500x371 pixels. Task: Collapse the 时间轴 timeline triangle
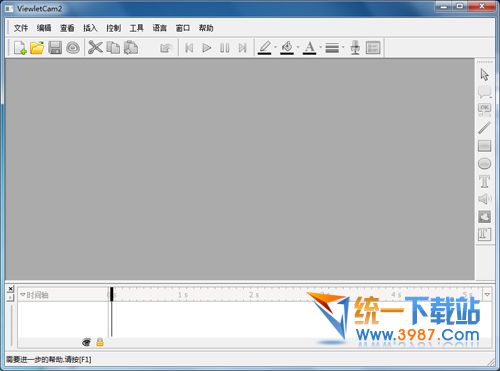click(x=23, y=295)
